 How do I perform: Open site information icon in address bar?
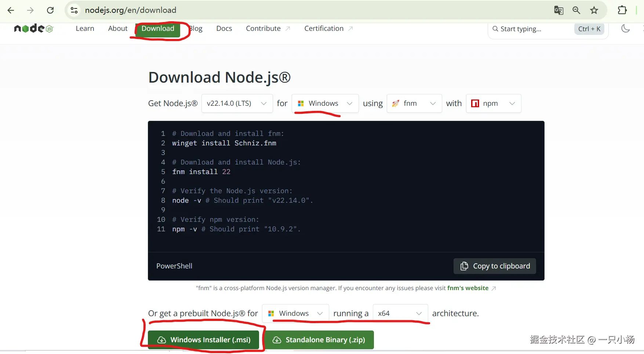point(74,10)
